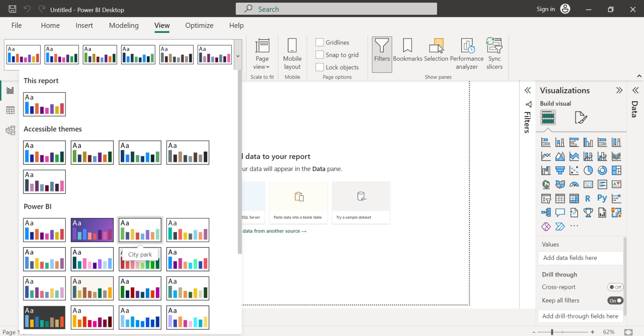Open the File menu
Screen dimensions: 644x336
point(16,25)
